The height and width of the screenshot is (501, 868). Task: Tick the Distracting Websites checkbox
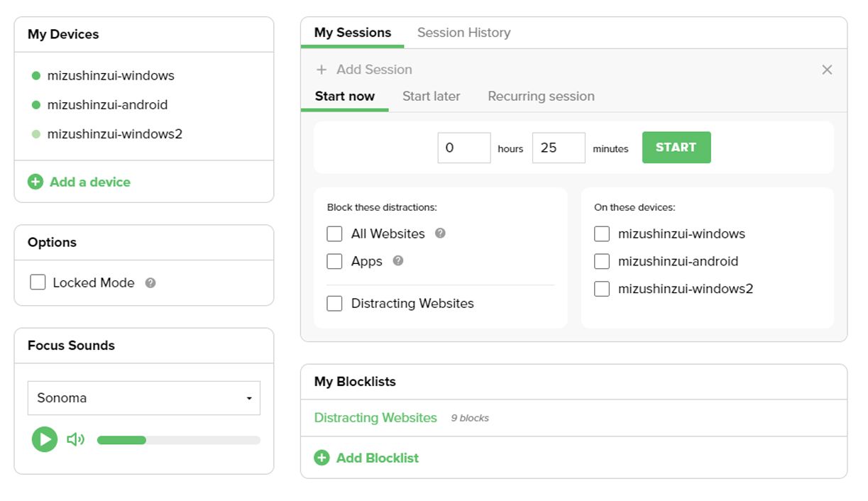(x=334, y=304)
